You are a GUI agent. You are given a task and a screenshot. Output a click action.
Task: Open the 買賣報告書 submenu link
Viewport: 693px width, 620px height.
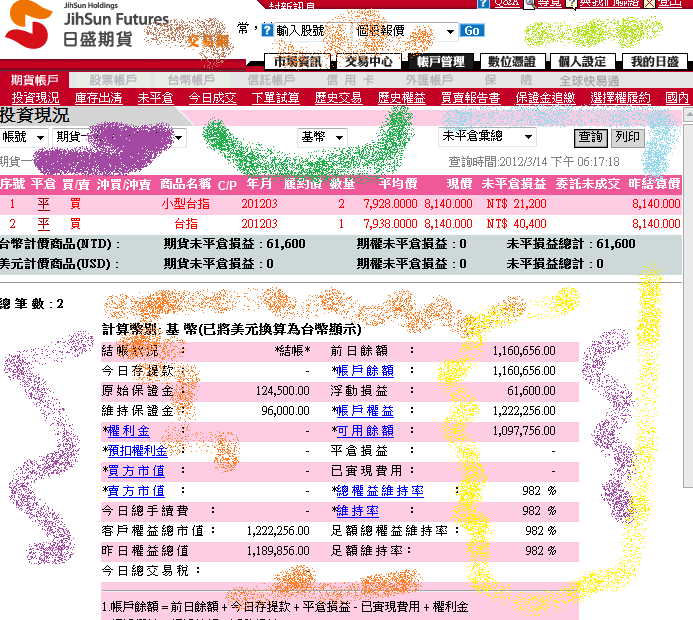[470, 98]
